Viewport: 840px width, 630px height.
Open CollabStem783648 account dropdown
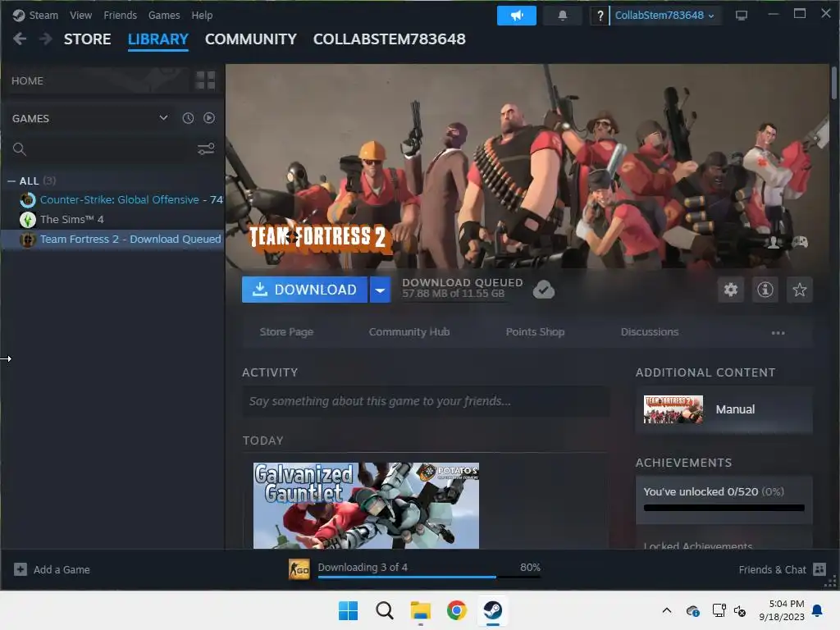coord(664,16)
